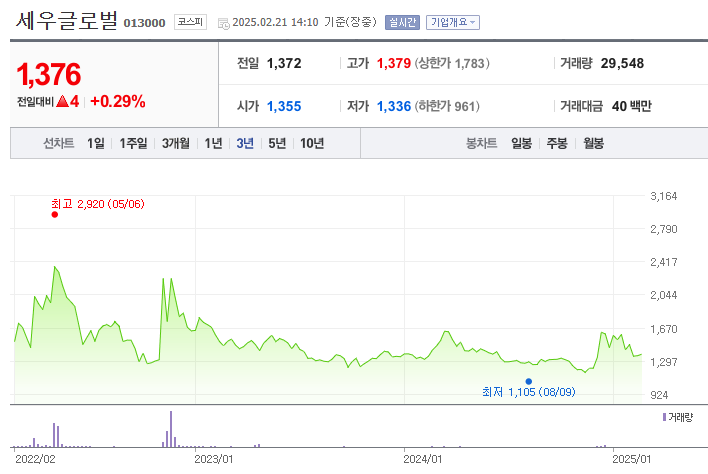Click the calendar clock icon beside the date
Viewport: 708px width, 474px height.
click(x=224, y=23)
